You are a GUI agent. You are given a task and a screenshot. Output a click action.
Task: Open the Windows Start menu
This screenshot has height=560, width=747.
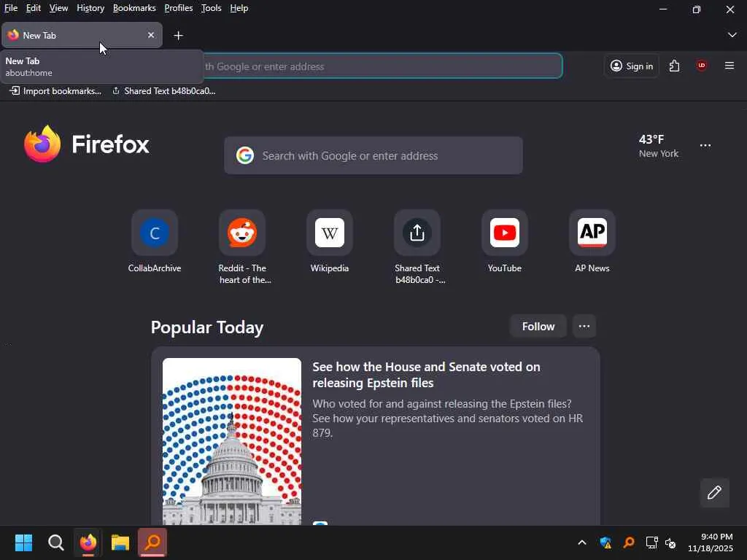(x=23, y=542)
